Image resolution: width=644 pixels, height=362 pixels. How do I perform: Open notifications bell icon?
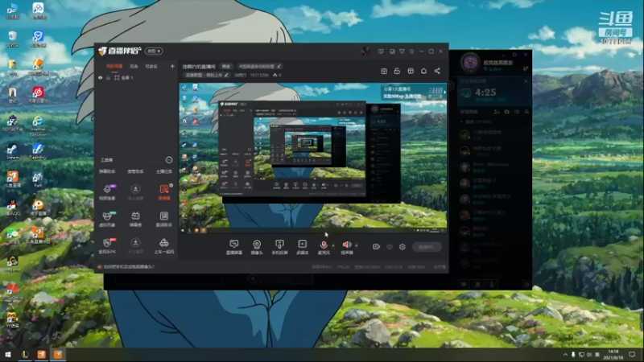pos(423,71)
